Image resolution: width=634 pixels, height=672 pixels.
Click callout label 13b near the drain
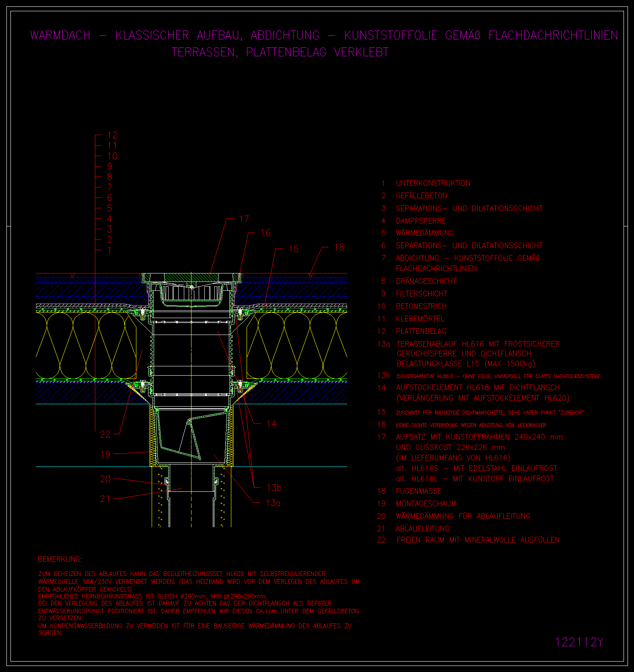(x=274, y=488)
